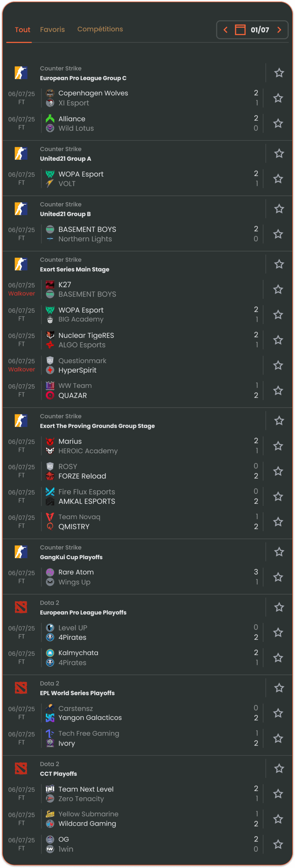Click the Dota 2 icon for CCT Playoffs
This screenshot has width=295, height=868.
[21, 769]
